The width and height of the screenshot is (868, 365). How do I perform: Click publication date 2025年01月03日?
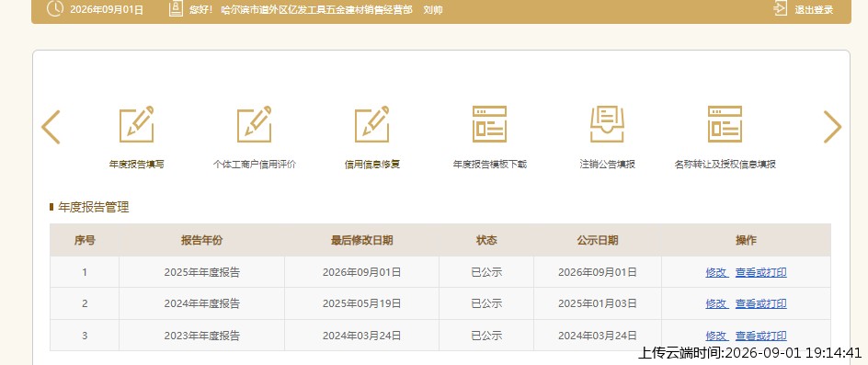[598, 303]
